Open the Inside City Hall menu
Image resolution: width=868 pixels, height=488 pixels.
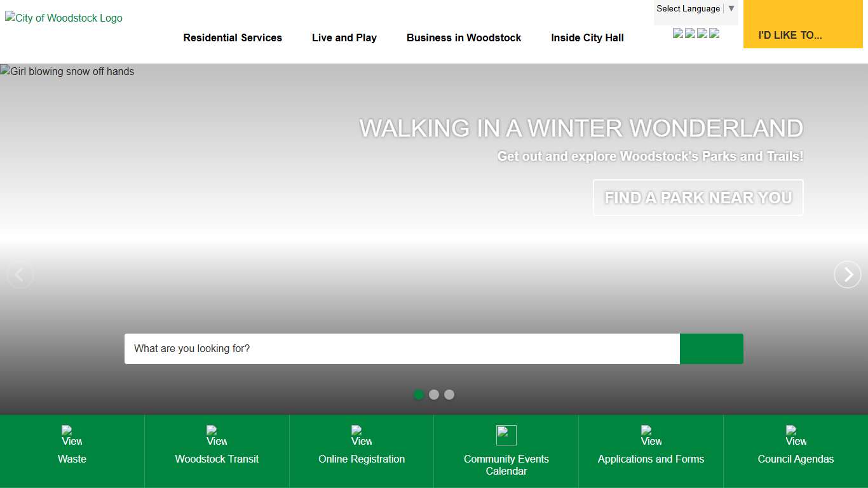point(587,38)
